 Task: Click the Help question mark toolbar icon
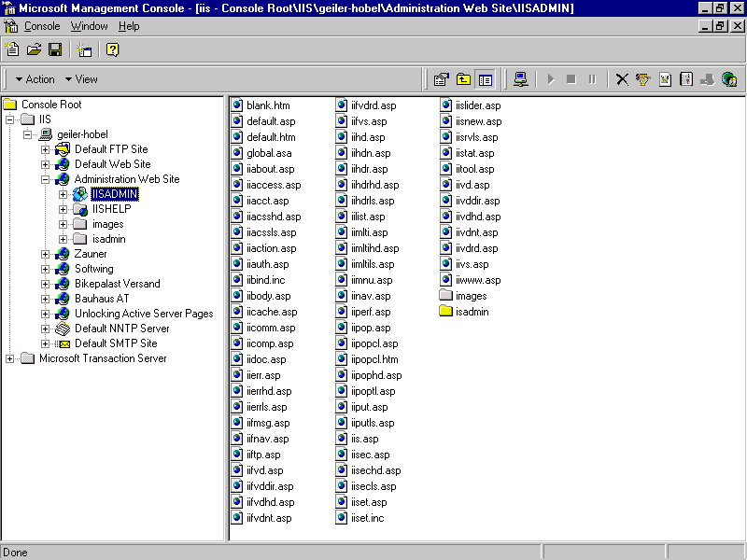(112, 49)
